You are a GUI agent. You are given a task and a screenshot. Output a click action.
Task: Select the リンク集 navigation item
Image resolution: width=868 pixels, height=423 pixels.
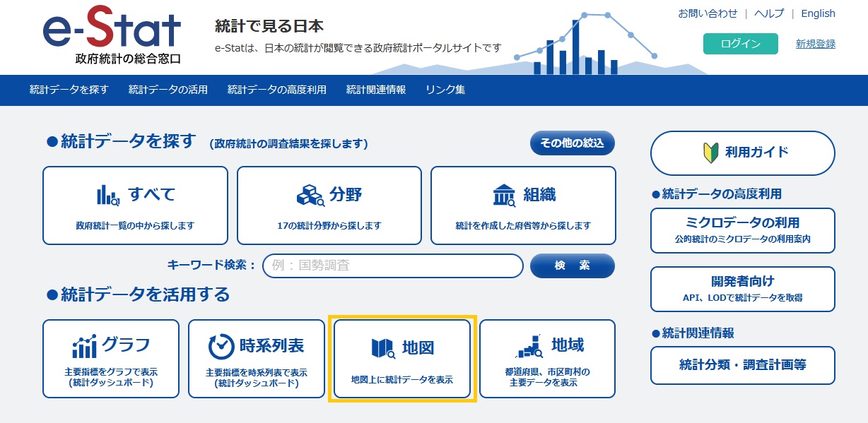tap(445, 90)
